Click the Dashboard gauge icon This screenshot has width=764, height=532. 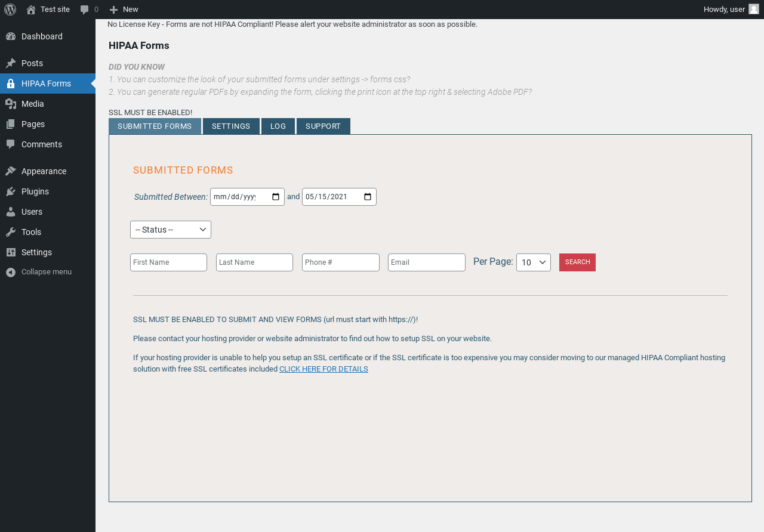point(11,36)
